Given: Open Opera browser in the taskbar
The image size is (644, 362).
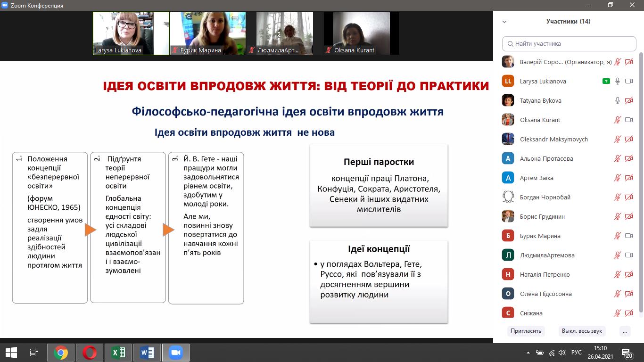Looking at the screenshot, I should tap(90, 353).
